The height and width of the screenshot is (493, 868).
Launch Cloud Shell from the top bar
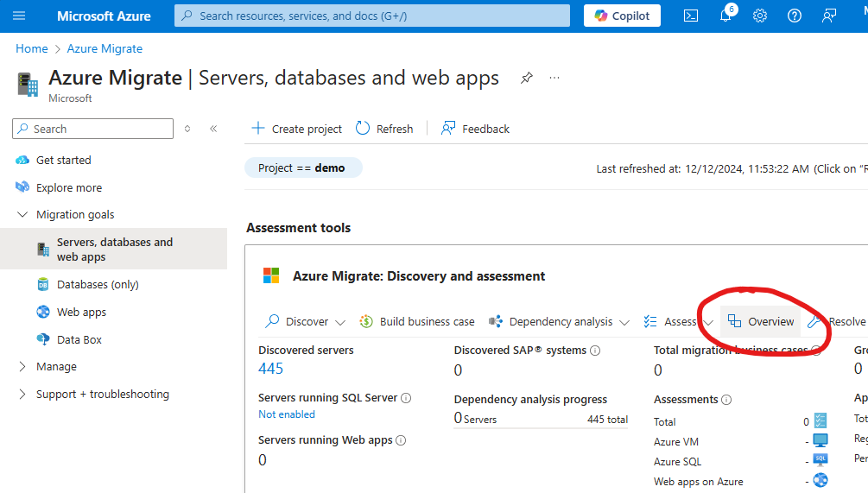point(690,16)
